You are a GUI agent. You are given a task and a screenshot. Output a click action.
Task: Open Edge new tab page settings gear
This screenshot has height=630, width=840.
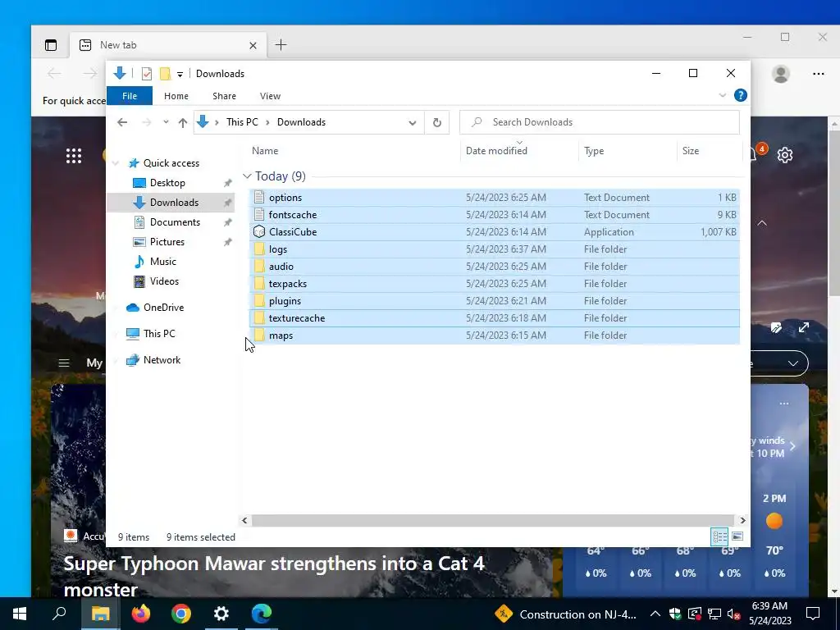point(785,155)
